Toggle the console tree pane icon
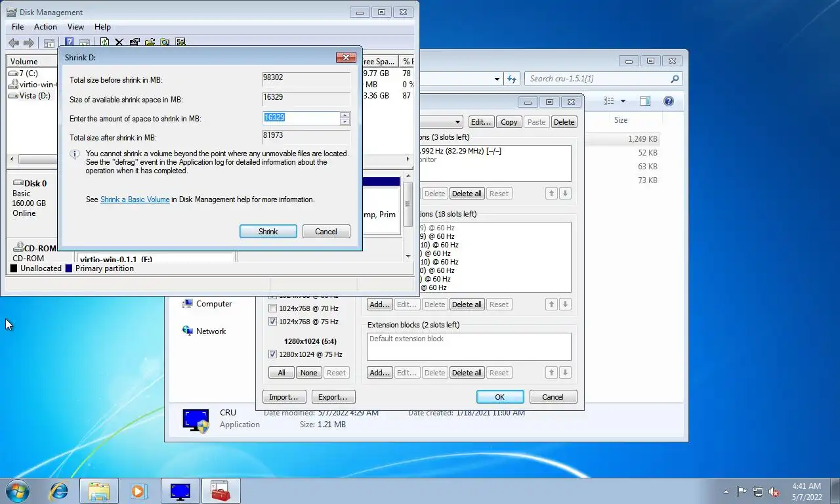 tap(49, 43)
